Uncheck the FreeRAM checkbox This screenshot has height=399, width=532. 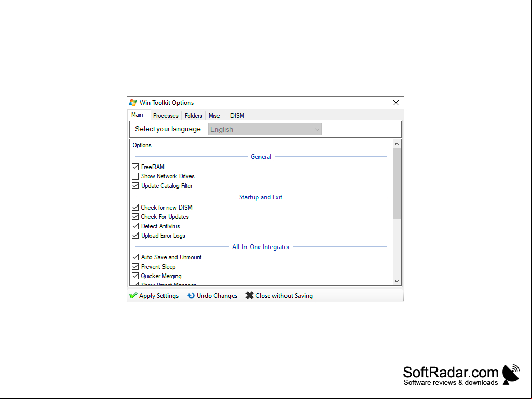135,167
